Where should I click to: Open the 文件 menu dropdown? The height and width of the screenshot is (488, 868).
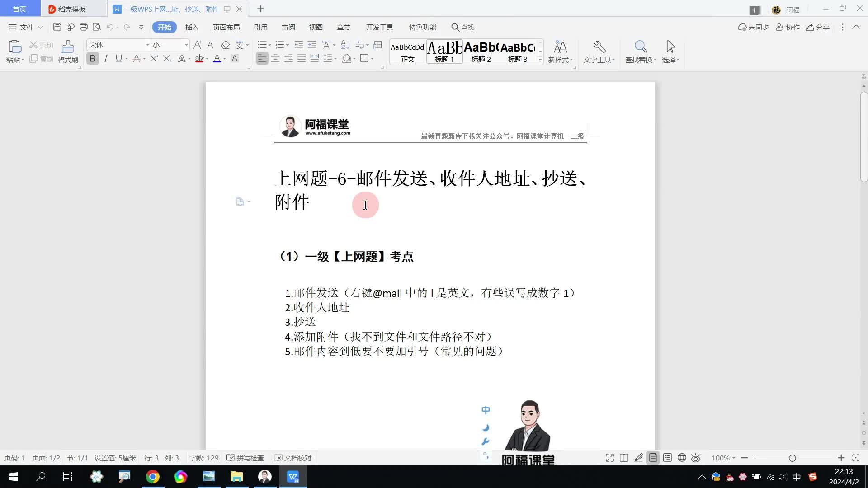pos(26,27)
